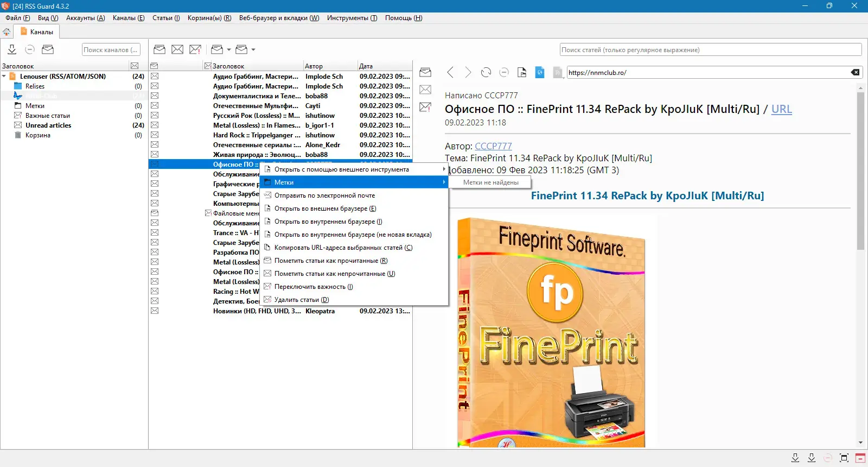
Task: Open the Файл menu
Action: (x=18, y=18)
